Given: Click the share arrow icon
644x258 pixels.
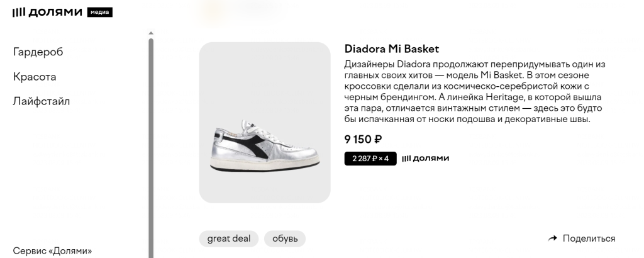Looking at the screenshot, I should click(553, 238).
